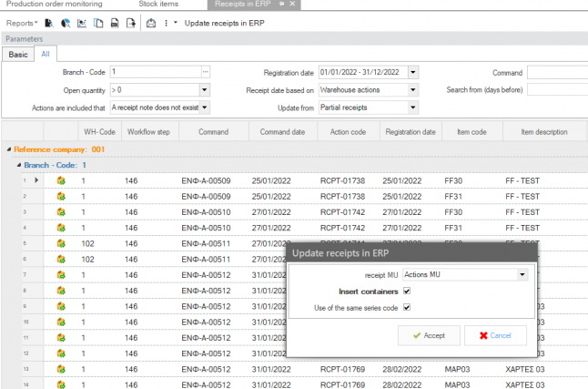Image resolution: width=588 pixels, height=389 pixels.
Task: Click the Branch - Code input field
Action: tap(156, 72)
